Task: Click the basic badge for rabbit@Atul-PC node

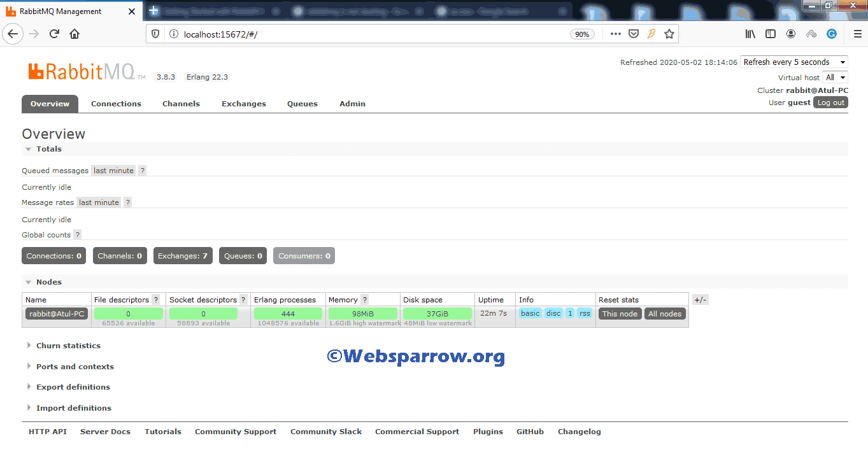Action: pyautogui.click(x=530, y=313)
